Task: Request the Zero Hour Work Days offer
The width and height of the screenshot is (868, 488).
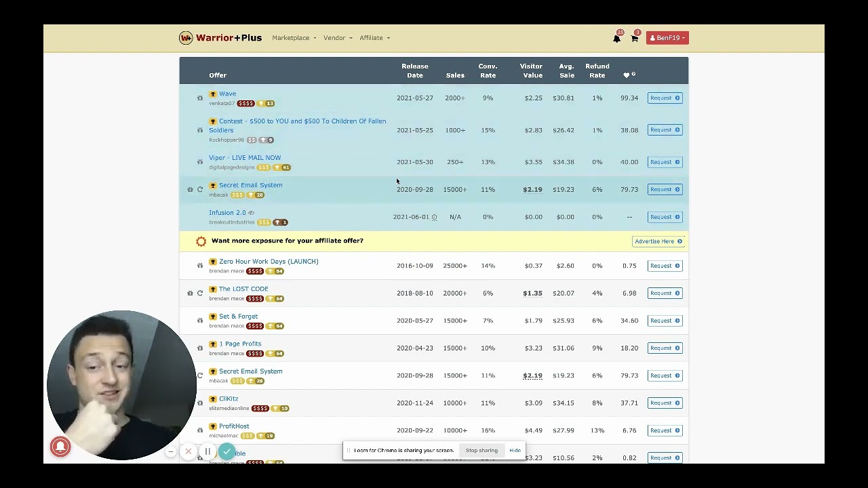Action: click(x=665, y=266)
